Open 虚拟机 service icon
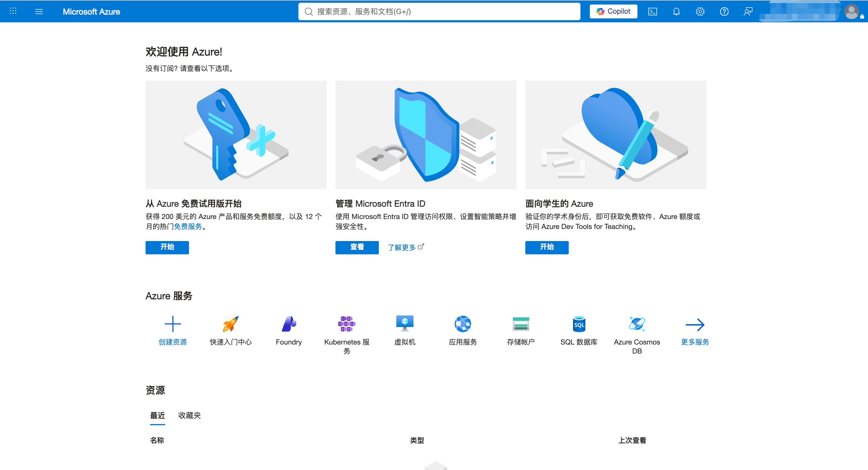 (405, 324)
